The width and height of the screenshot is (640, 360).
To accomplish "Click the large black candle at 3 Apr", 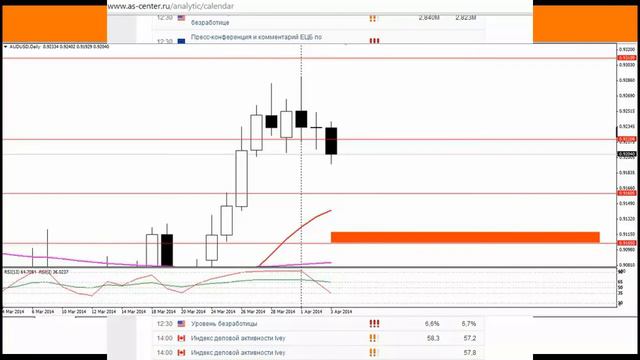I will point(331,141).
